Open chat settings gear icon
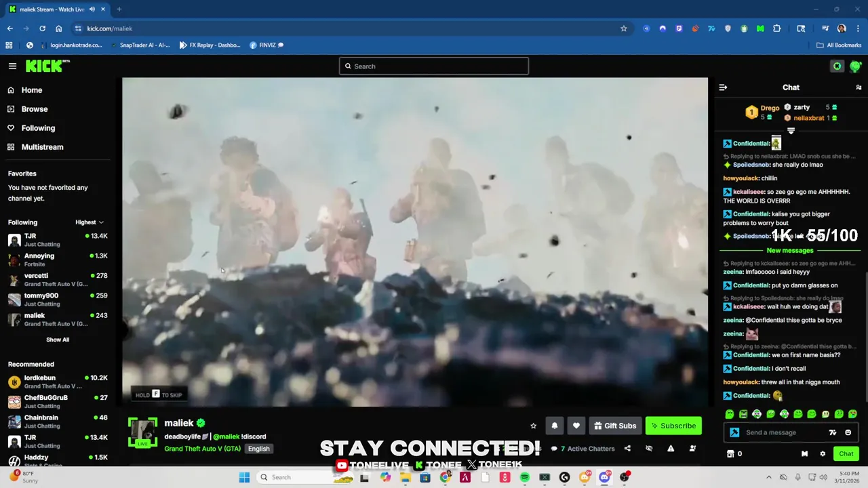868x488 pixels. pos(823,454)
